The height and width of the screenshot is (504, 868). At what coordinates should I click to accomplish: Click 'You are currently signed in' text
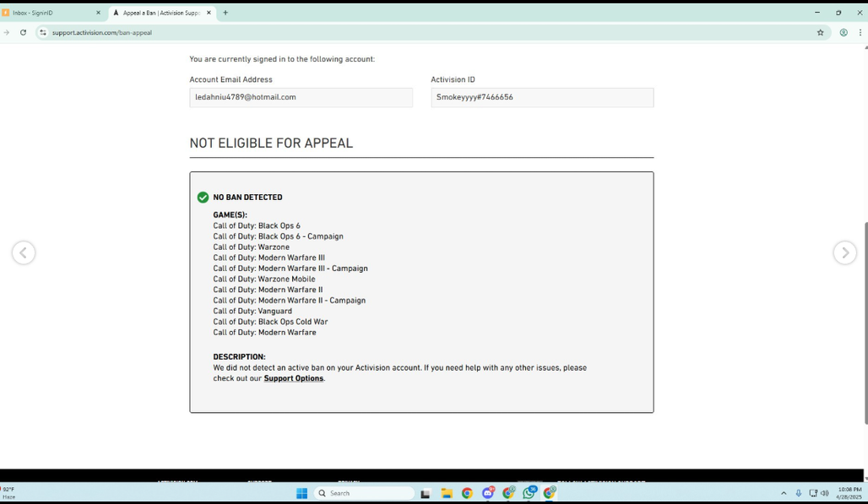[x=282, y=59]
